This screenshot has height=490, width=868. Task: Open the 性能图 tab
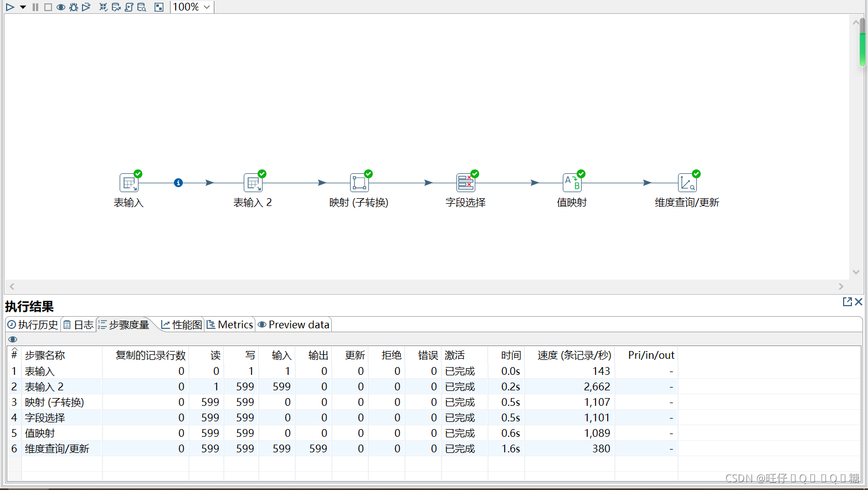(x=182, y=324)
